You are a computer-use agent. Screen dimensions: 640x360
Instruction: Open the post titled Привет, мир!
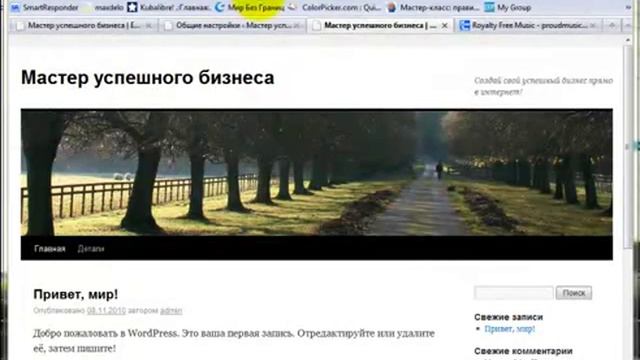pos(76,294)
